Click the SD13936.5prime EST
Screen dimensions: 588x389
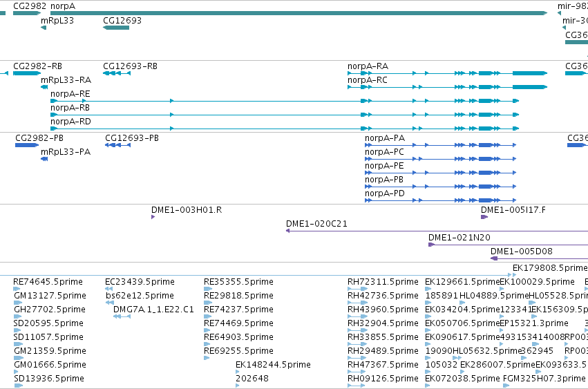tap(18, 386)
